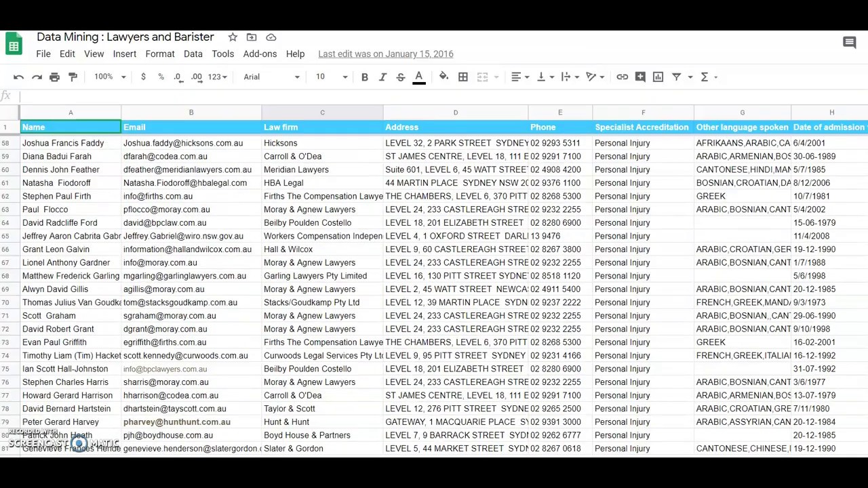Screen dimensions: 868x488
Task: Check the cloud save status icon
Action: [271, 37]
